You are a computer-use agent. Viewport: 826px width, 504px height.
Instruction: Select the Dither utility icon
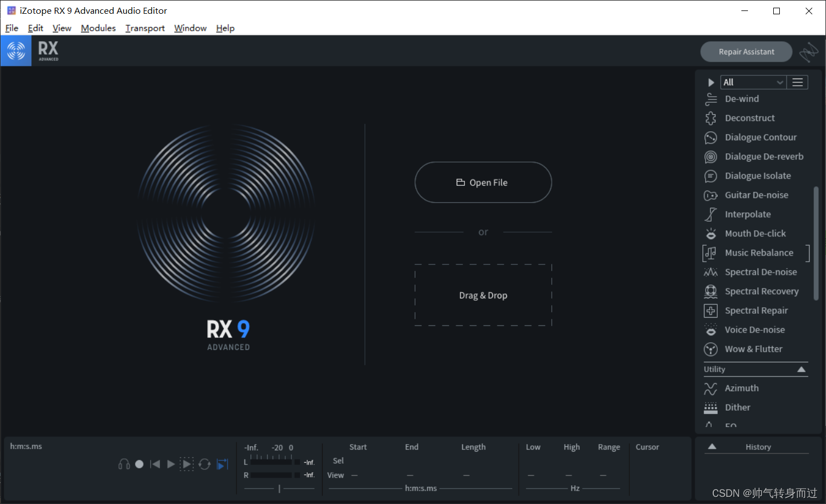[x=711, y=407]
